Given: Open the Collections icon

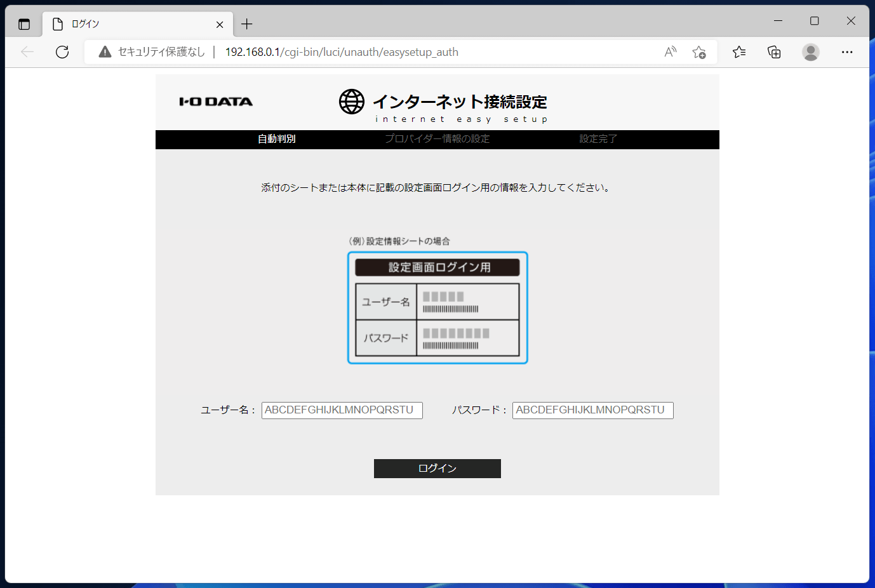Looking at the screenshot, I should tap(774, 52).
